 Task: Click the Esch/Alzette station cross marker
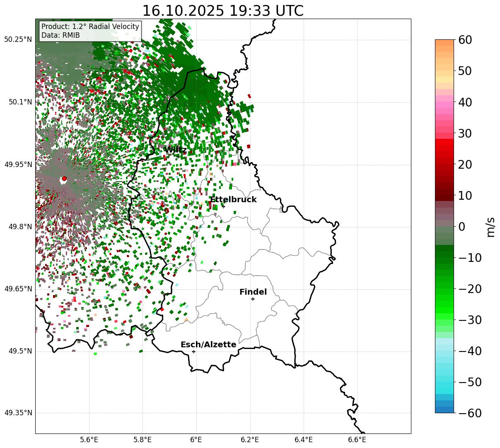[x=193, y=351]
